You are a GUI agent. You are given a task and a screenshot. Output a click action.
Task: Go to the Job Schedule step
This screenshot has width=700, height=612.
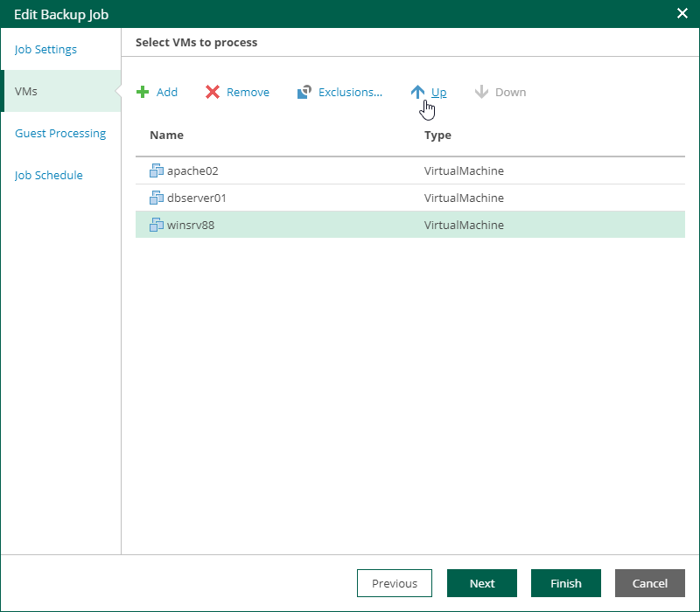pyautogui.click(x=49, y=175)
